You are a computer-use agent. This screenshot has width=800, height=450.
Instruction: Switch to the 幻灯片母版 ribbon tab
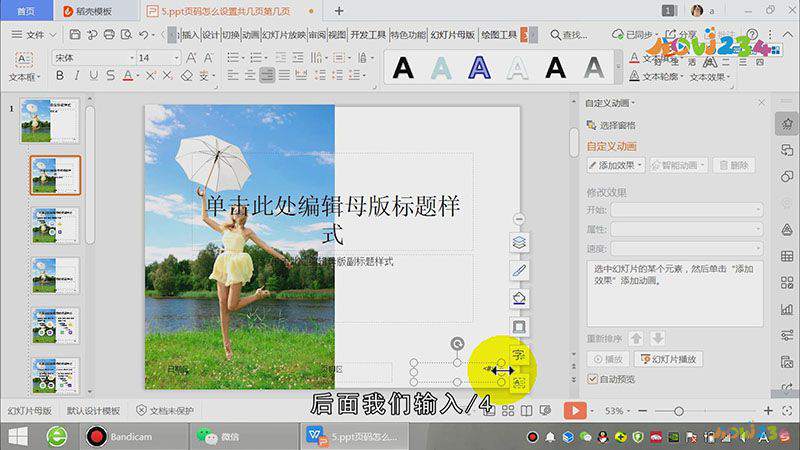click(453, 35)
